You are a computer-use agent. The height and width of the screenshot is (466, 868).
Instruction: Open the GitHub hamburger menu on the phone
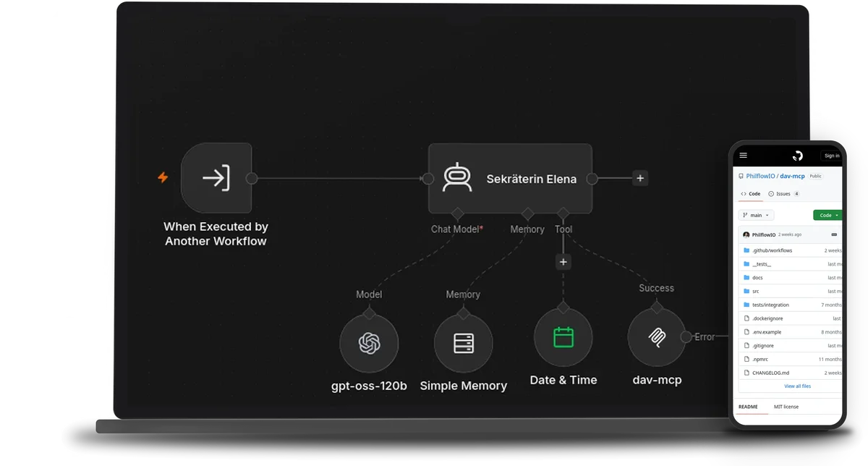click(743, 156)
